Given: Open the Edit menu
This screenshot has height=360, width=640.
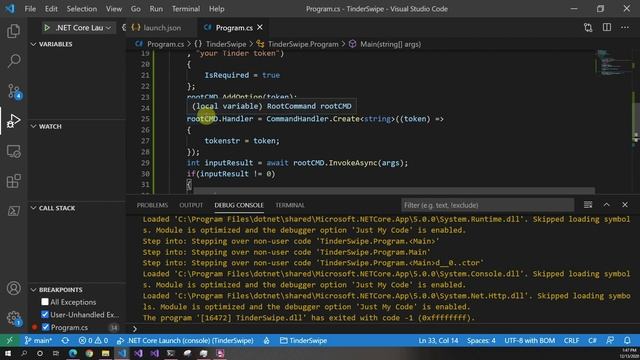Looking at the screenshot, I should [51, 9].
